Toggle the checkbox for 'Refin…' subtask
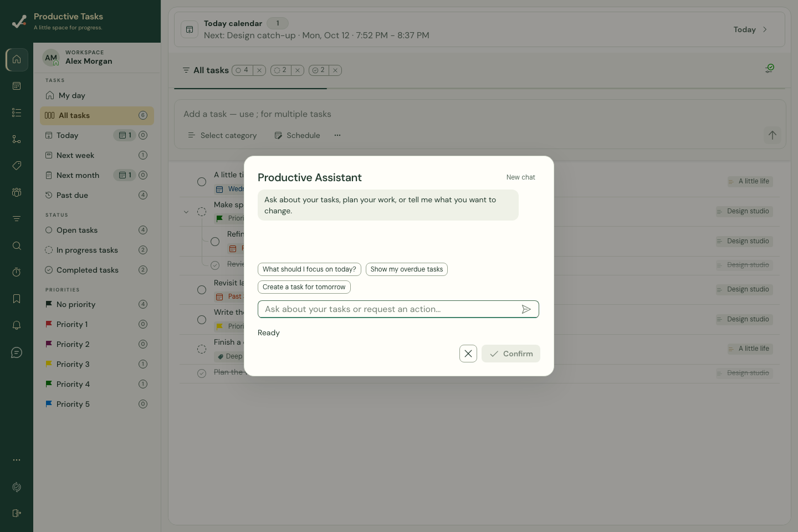798x532 pixels. tap(215, 242)
